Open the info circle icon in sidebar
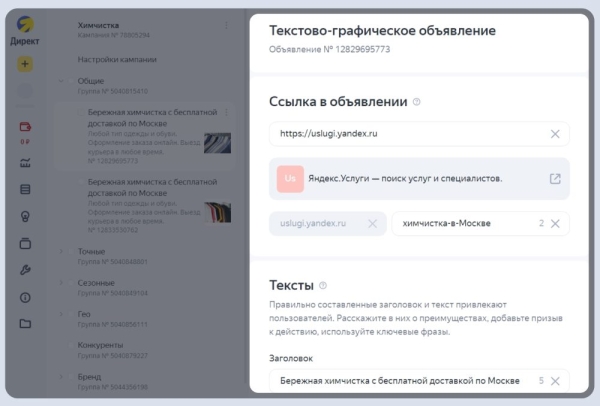The width and height of the screenshot is (600, 406). 25,297
